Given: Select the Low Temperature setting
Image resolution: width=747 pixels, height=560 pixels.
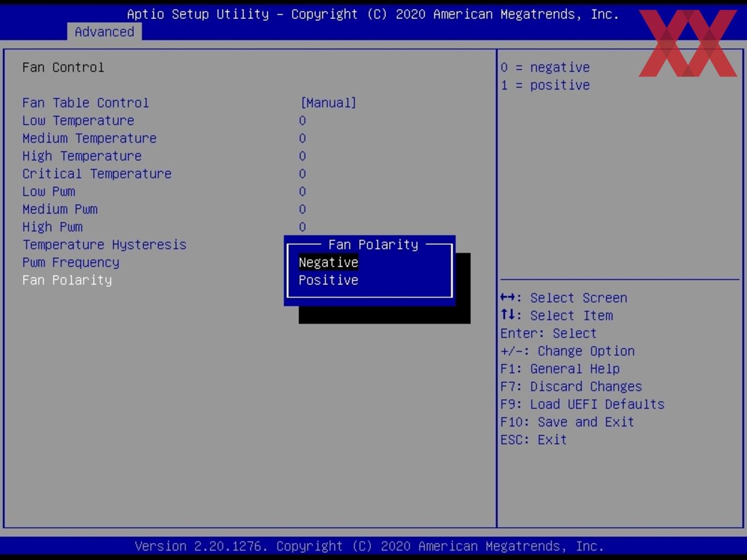Looking at the screenshot, I should pyautogui.click(x=79, y=121).
